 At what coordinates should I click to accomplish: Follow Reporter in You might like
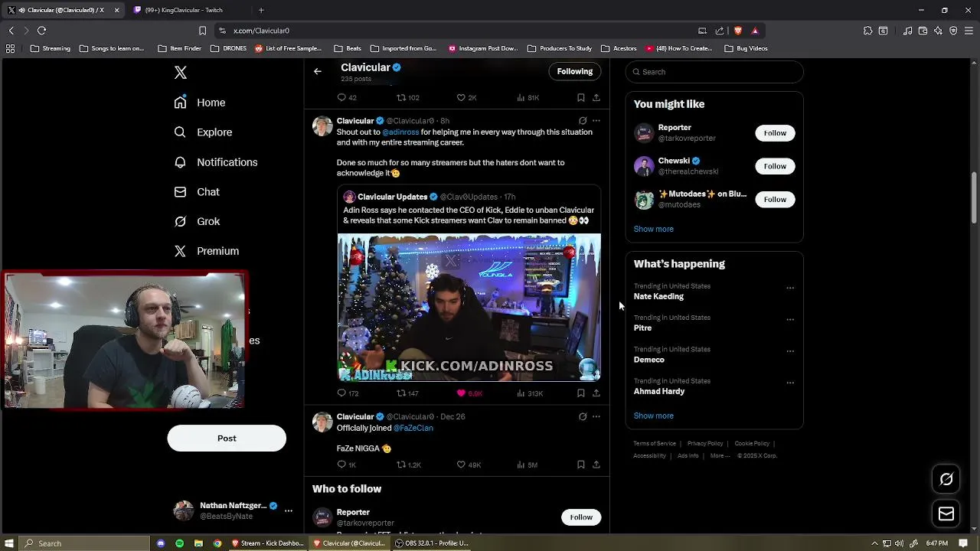click(775, 133)
